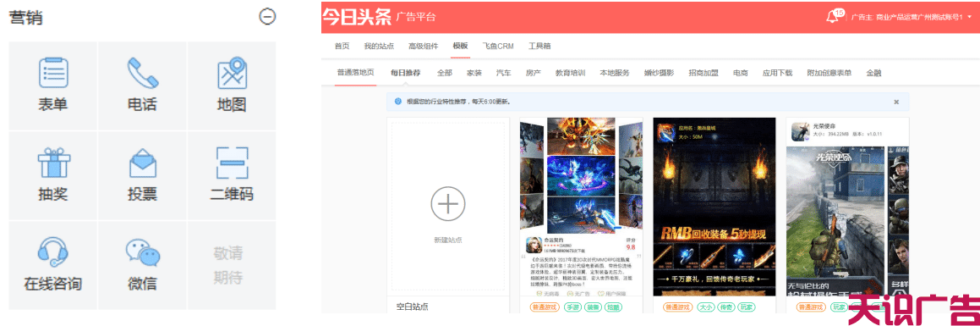
Task: Click 手游 tag under first template
Action: click(x=572, y=307)
